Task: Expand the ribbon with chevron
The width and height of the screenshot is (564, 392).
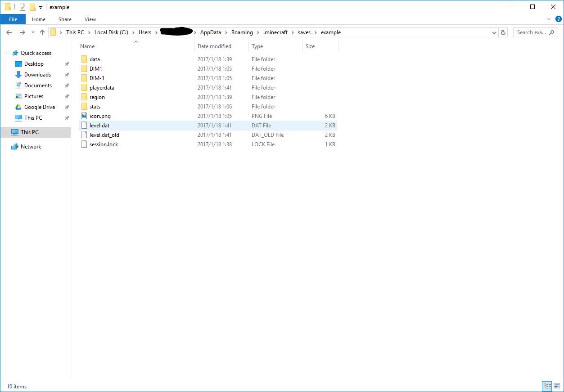Action: (x=548, y=19)
